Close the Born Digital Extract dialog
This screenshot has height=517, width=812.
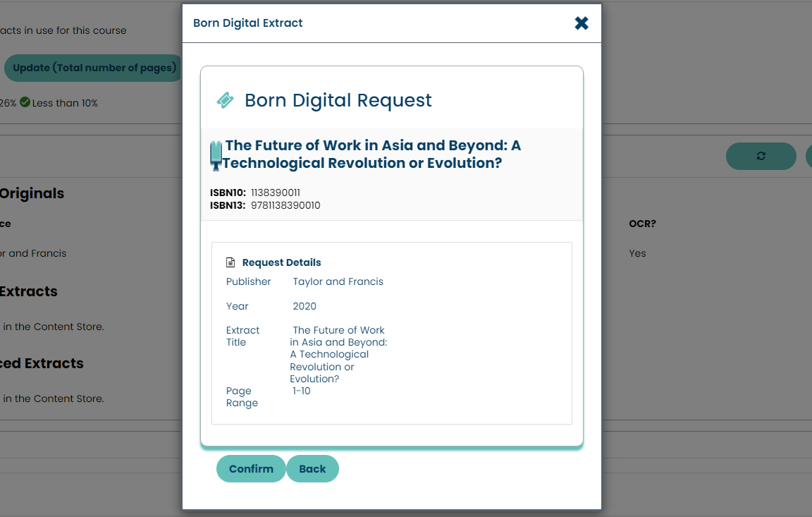(x=582, y=23)
